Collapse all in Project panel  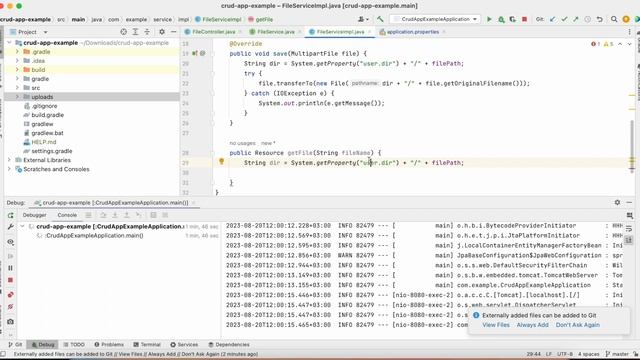click(x=147, y=32)
